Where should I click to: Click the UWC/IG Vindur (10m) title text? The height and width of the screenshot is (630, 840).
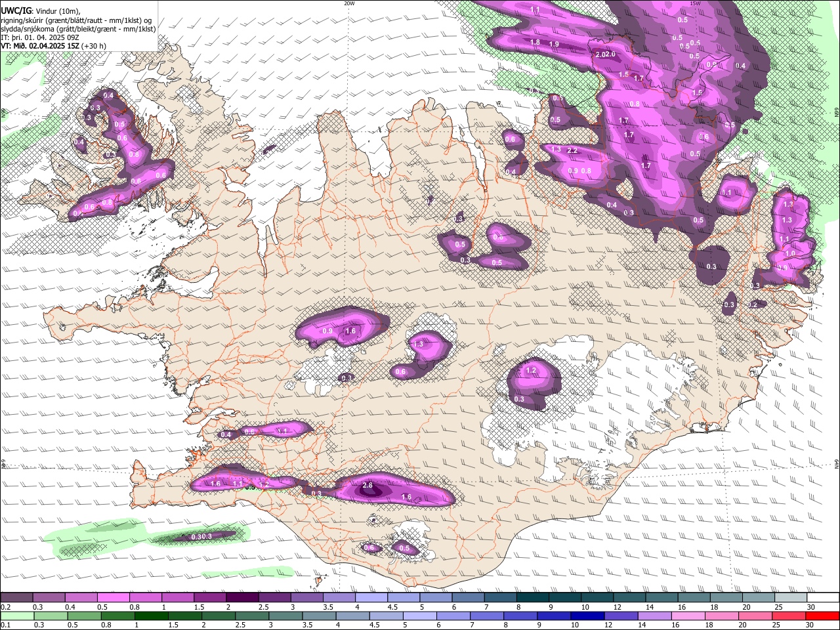tap(41, 10)
